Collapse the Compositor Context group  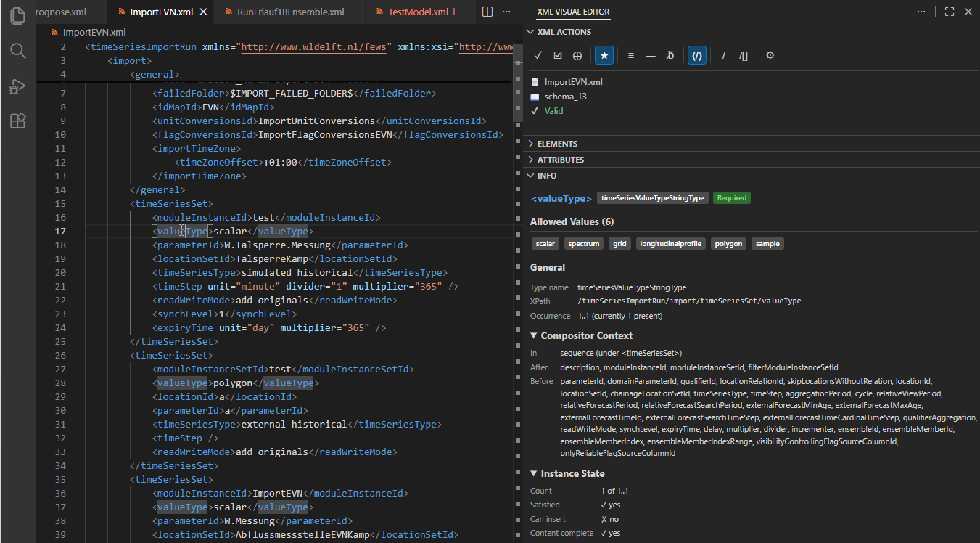click(x=582, y=335)
